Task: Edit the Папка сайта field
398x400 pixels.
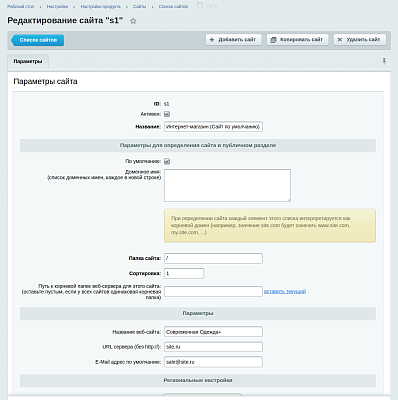Action: 213,258
